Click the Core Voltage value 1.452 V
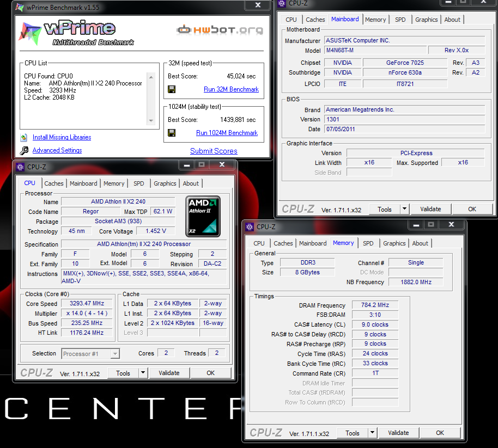 click(x=156, y=231)
